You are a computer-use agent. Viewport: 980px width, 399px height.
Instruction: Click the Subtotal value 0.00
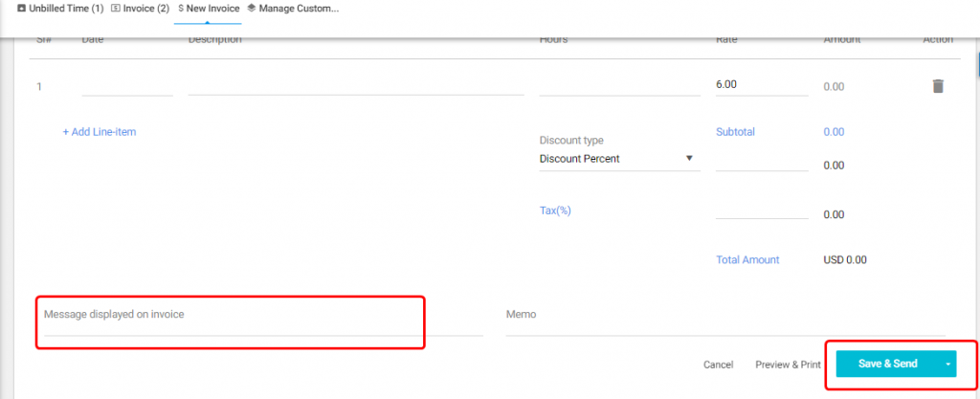click(834, 132)
